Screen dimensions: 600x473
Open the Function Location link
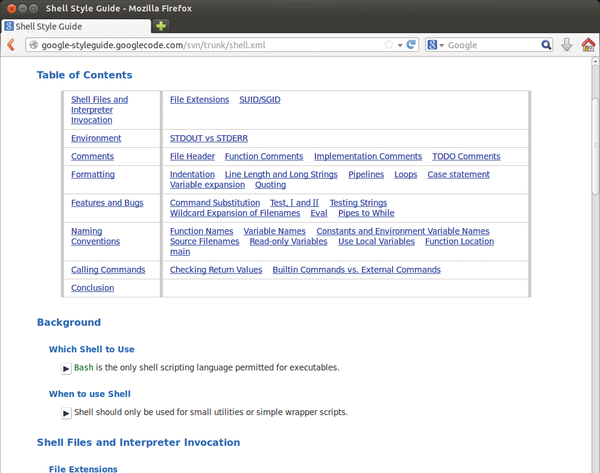coord(459,241)
